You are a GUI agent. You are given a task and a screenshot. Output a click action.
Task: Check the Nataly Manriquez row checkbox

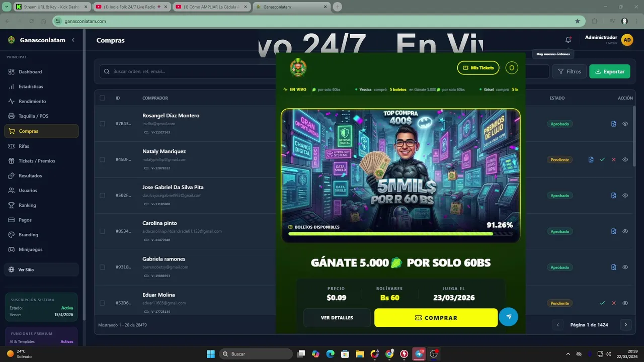(x=102, y=159)
